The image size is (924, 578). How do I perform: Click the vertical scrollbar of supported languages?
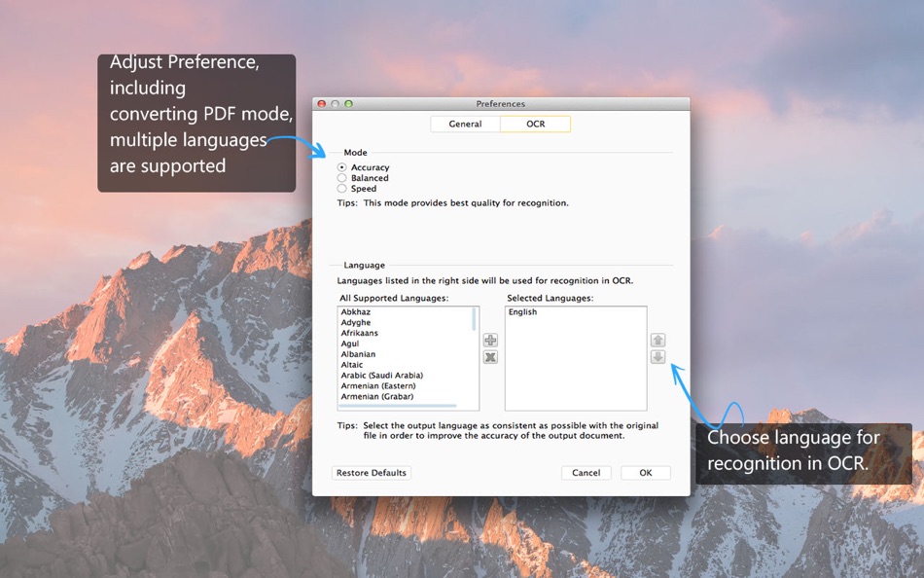(x=475, y=319)
